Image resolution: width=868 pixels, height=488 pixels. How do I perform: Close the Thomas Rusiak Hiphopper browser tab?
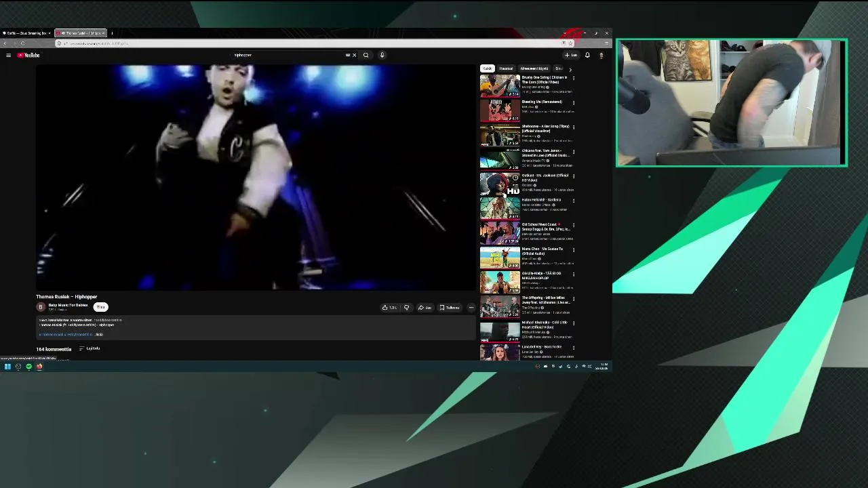103,33
